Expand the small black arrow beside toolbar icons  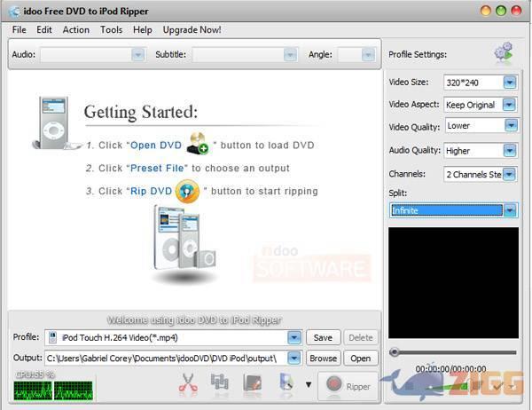309,385
